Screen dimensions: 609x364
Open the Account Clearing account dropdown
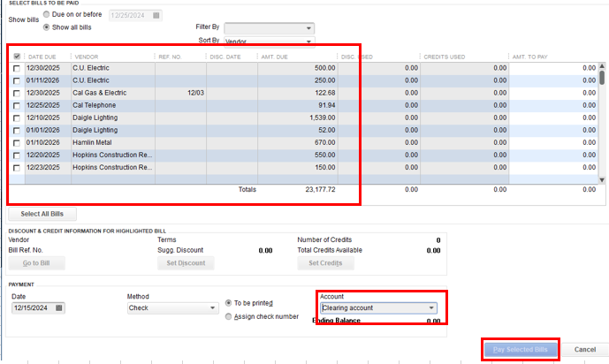[x=378, y=307]
